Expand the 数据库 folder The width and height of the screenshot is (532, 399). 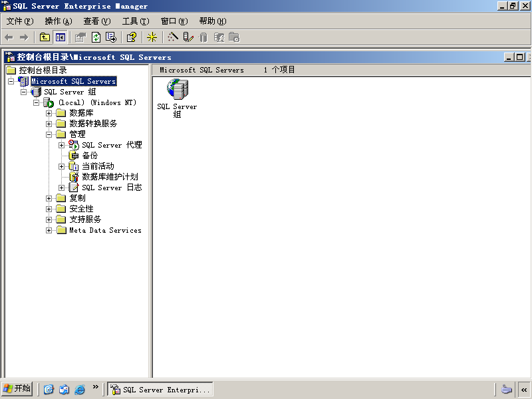coord(49,113)
